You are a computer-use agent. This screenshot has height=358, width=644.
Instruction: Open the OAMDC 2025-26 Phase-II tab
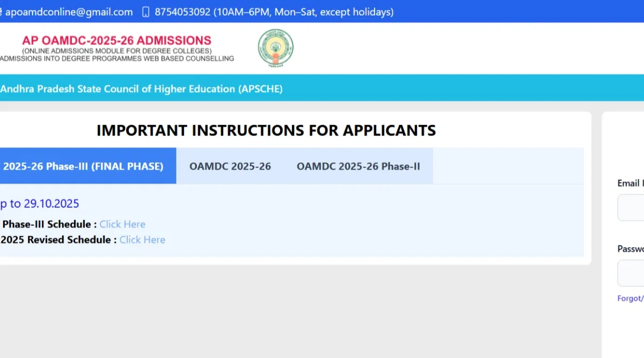click(x=358, y=166)
